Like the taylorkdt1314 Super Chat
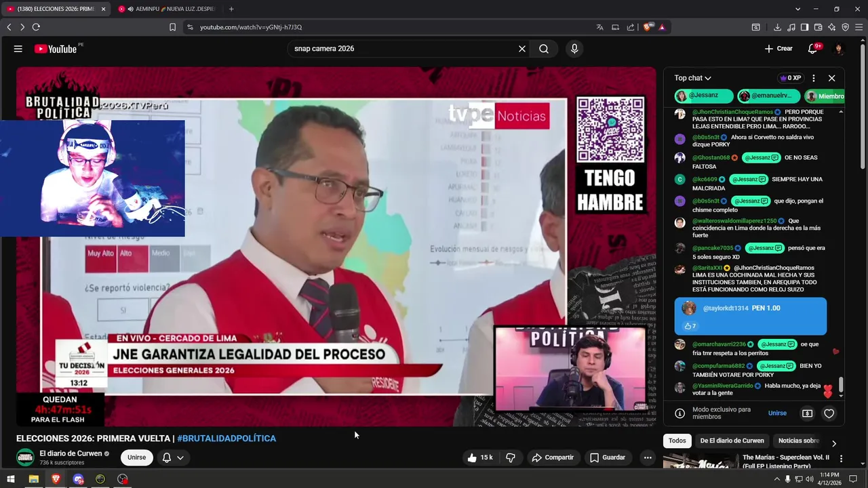Screen dimensions: 868x488 click(x=690, y=326)
